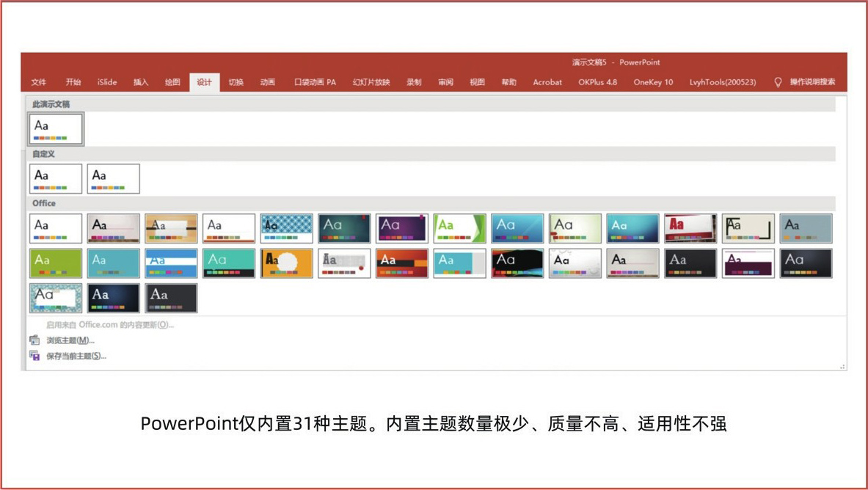This screenshot has height=490, width=868.
Task: Click the 此演示文稿 section header
Action: (x=51, y=104)
